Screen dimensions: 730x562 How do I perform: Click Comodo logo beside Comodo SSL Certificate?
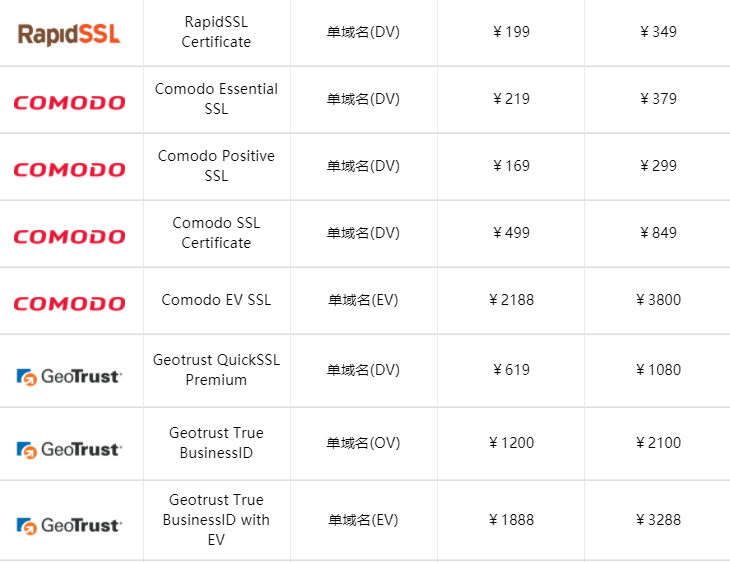click(69, 236)
